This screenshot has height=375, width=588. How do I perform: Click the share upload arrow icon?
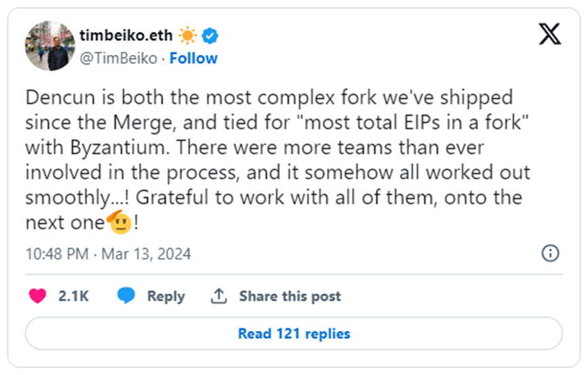pos(218,296)
